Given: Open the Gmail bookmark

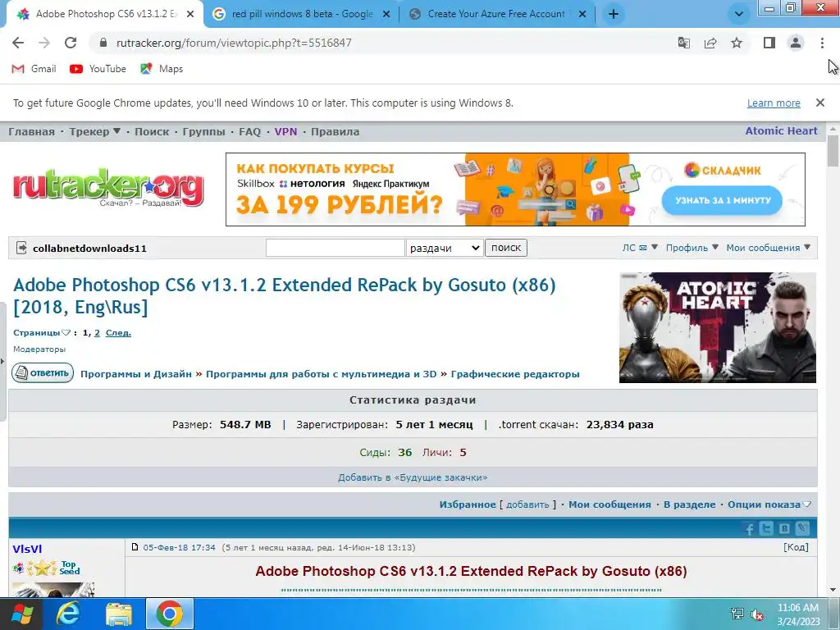Looking at the screenshot, I should [34, 69].
